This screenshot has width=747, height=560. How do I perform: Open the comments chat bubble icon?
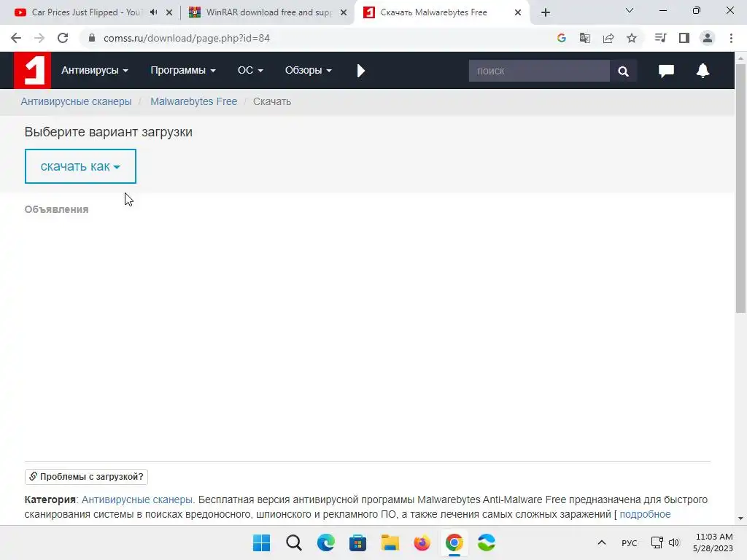pyautogui.click(x=666, y=71)
